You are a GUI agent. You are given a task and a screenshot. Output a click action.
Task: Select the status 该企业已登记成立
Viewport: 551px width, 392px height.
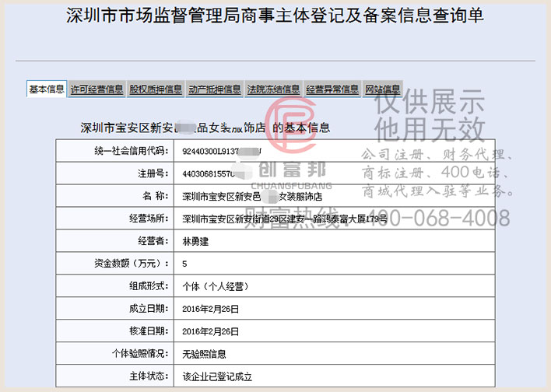pyautogui.click(x=217, y=376)
